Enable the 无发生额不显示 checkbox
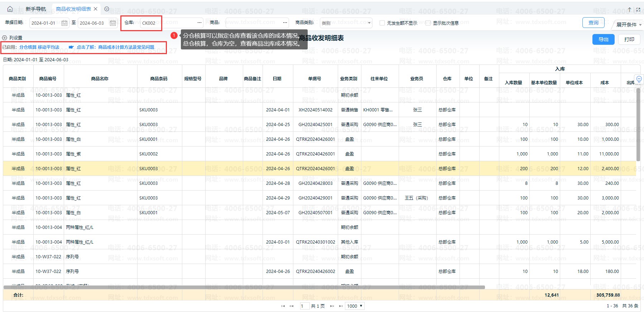644x312 pixels. tap(382, 23)
